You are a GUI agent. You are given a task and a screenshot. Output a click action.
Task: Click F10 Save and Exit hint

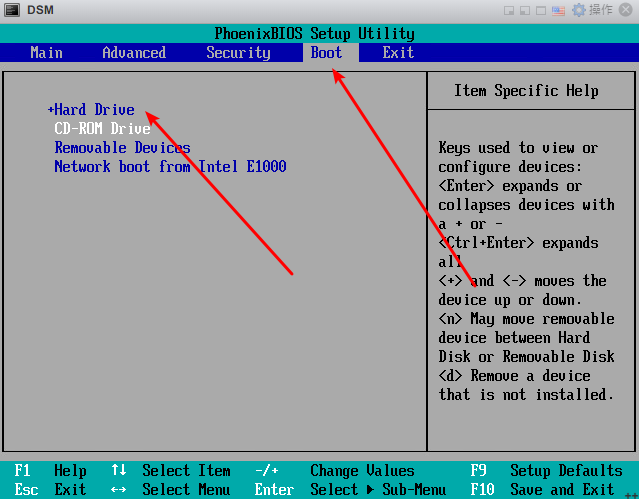click(x=542, y=489)
